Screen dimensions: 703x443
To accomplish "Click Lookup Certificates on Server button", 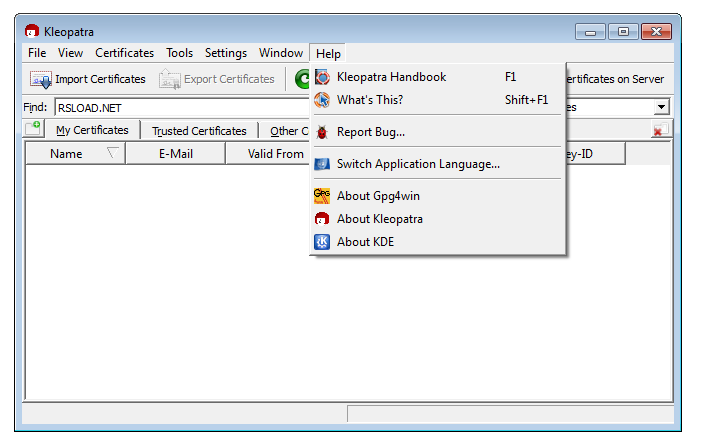I will [615, 79].
